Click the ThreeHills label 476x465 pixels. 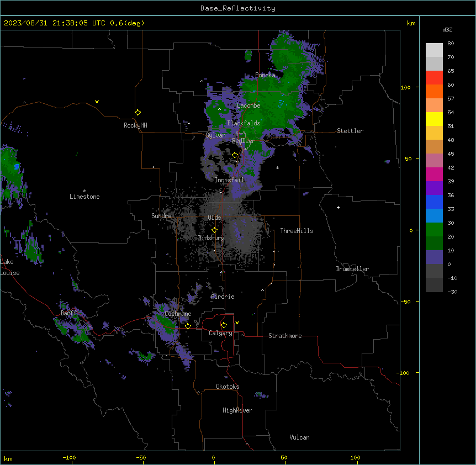point(297,231)
